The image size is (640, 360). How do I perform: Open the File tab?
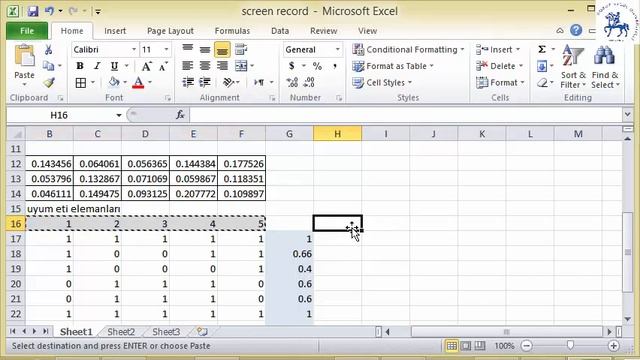pos(27,31)
